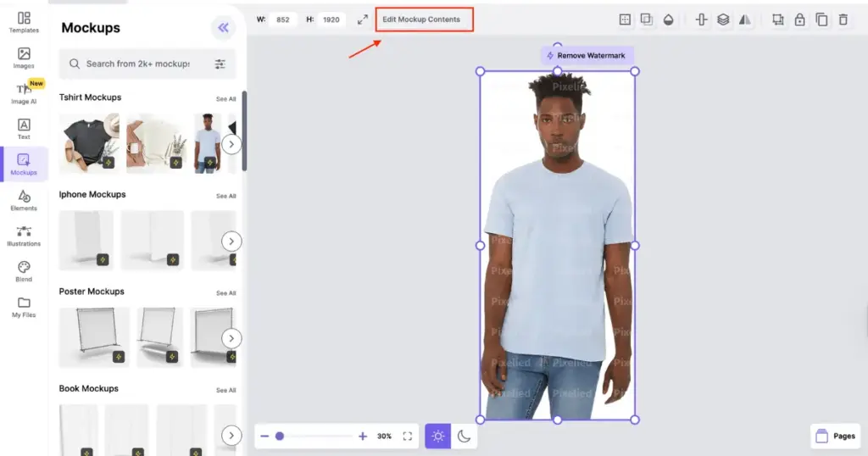Select flat-lay t-shirt mockup with plant

click(157, 143)
